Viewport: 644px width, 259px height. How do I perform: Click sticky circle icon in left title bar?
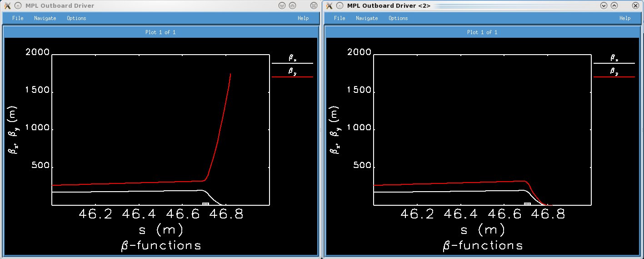[x=18, y=5]
